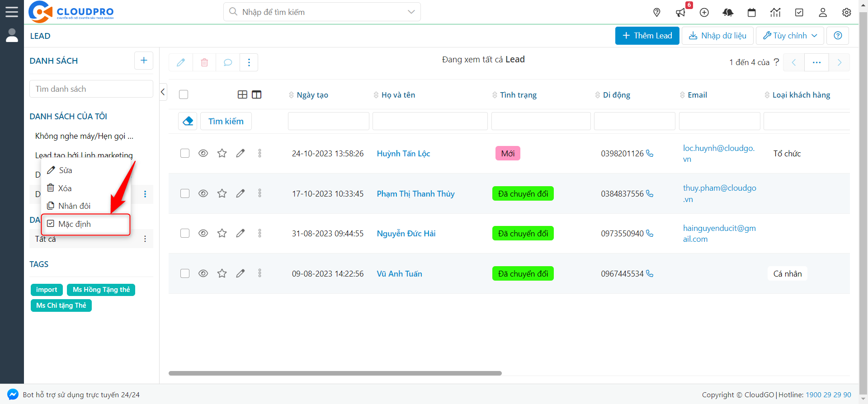
Task: Open the more actions vertical dots toolbar
Action: pos(249,62)
